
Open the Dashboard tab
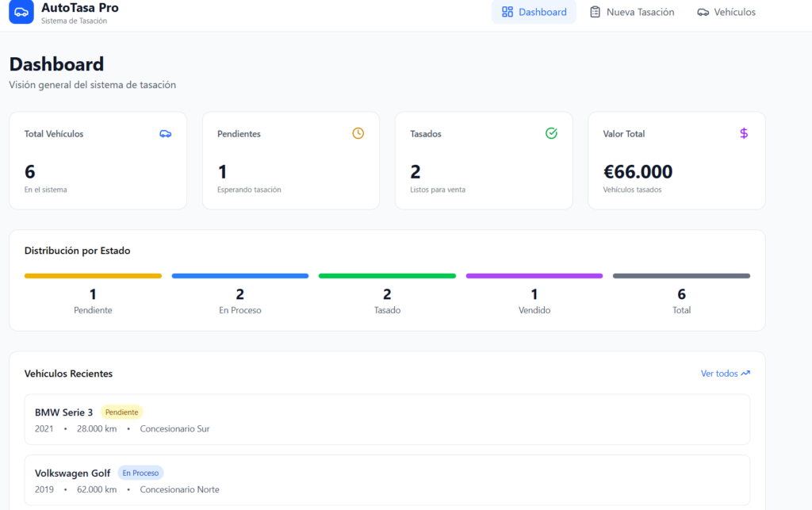(x=534, y=12)
